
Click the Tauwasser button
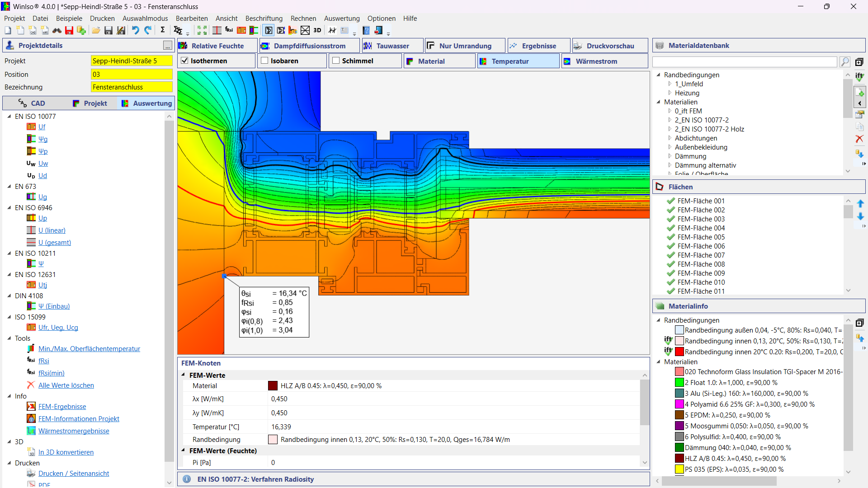[x=392, y=46]
